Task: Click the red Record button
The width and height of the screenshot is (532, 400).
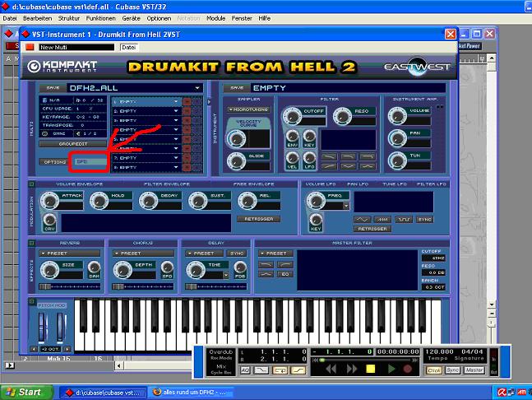Action: (409, 369)
